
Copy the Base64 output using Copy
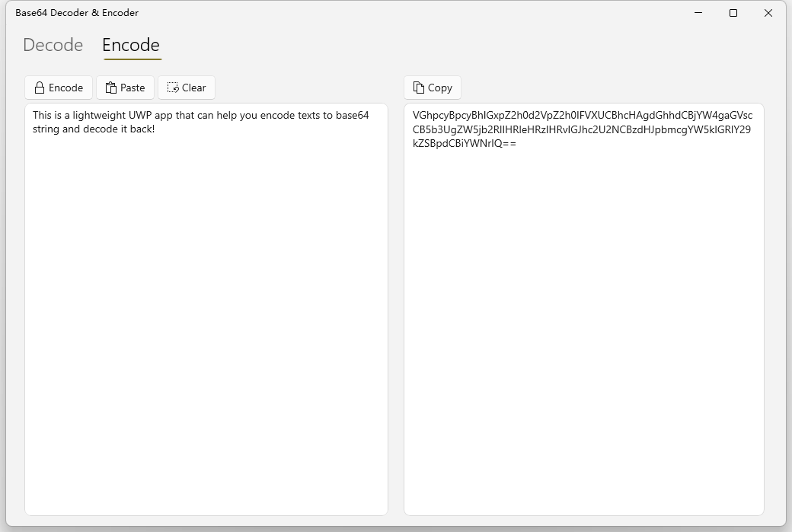(x=433, y=88)
